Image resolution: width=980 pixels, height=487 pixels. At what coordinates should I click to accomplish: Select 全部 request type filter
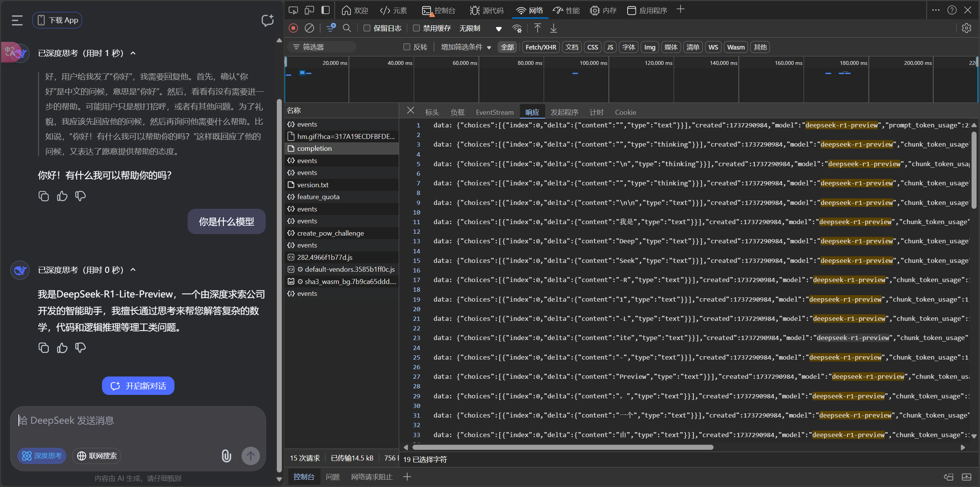[x=507, y=47]
